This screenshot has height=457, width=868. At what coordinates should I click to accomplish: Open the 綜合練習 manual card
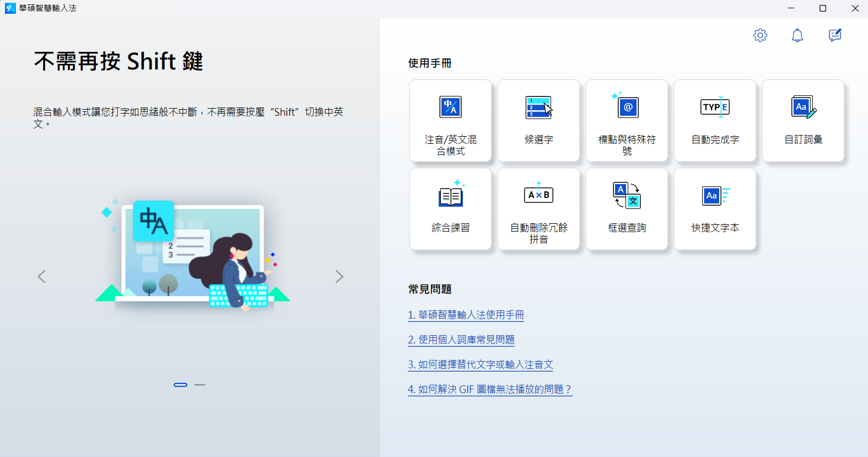[451, 209]
